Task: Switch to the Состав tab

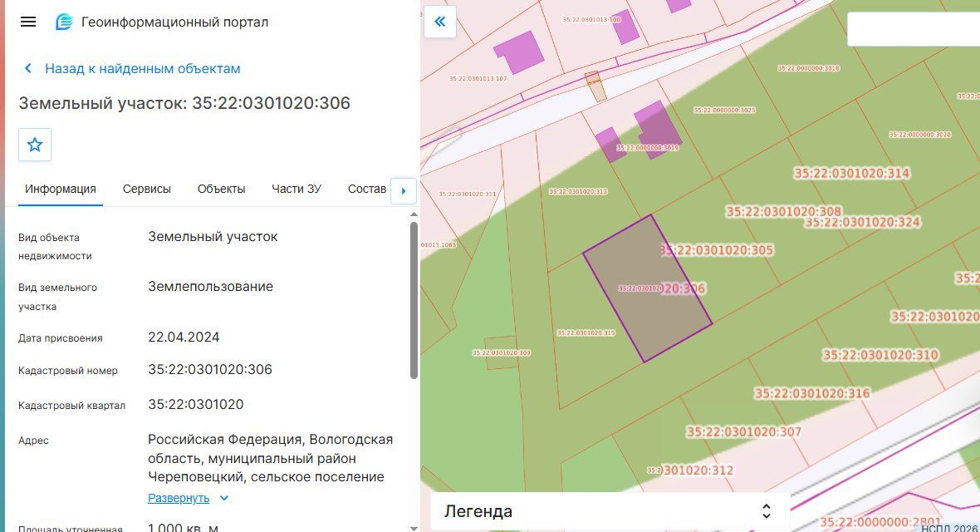Action: pos(367,189)
